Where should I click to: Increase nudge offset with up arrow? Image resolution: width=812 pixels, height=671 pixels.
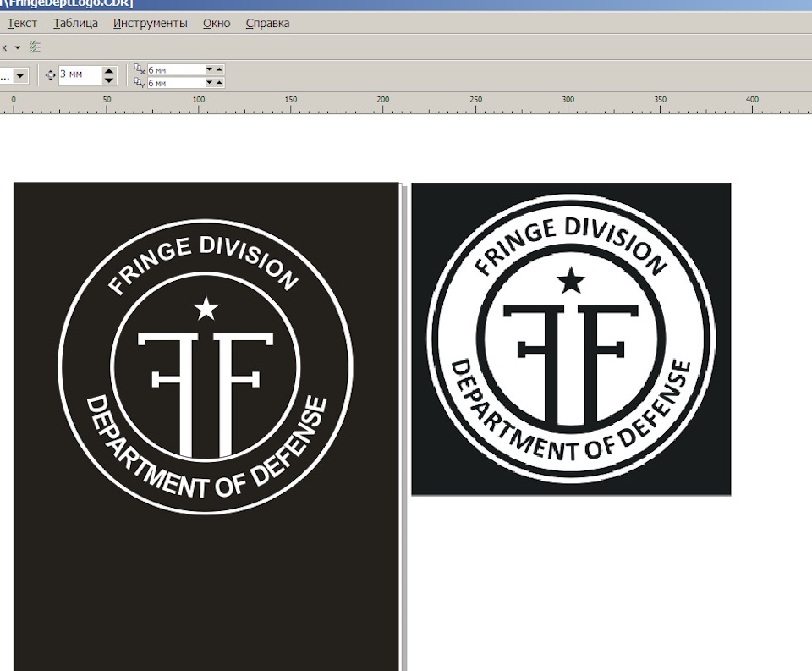(x=109, y=71)
